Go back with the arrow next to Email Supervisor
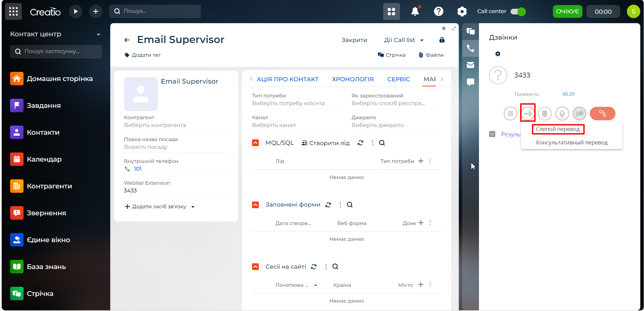The image size is (644, 311). tap(127, 40)
